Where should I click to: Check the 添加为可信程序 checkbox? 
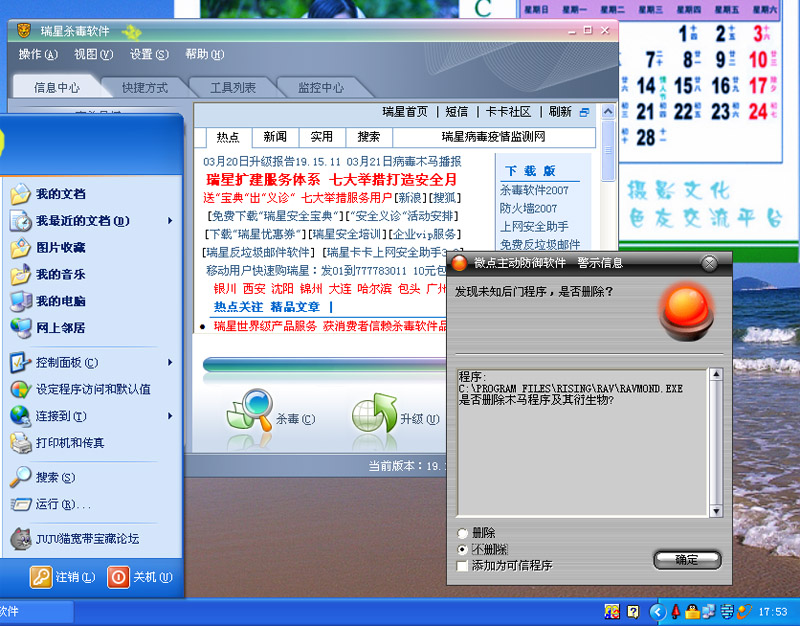(462, 566)
